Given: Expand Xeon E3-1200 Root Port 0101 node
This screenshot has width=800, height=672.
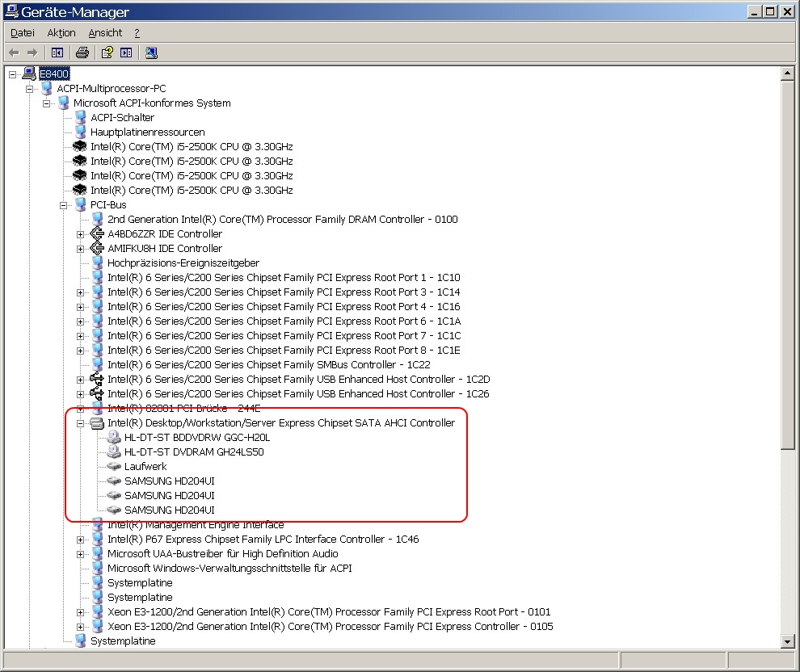Looking at the screenshot, I should [x=80, y=612].
